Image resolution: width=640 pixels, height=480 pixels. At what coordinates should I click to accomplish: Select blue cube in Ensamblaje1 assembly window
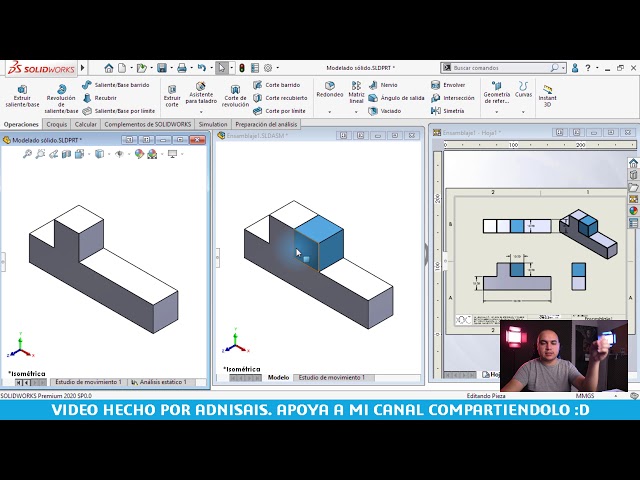click(x=319, y=243)
